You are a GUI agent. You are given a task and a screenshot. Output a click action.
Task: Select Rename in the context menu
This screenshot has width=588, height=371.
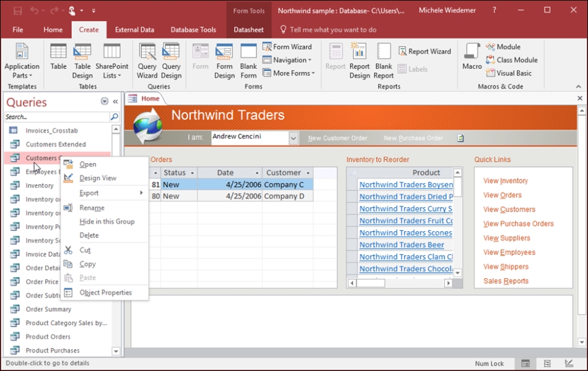click(104, 208)
